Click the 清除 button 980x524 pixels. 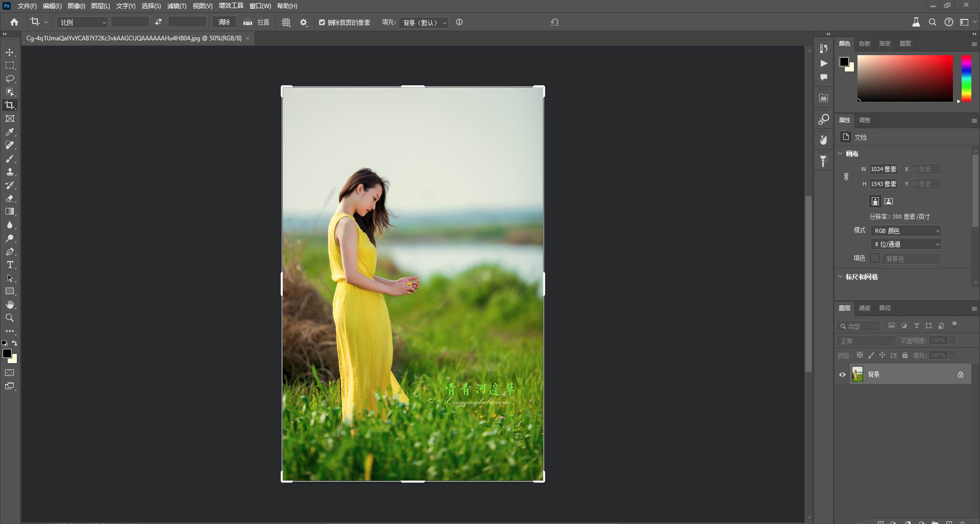pos(225,22)
